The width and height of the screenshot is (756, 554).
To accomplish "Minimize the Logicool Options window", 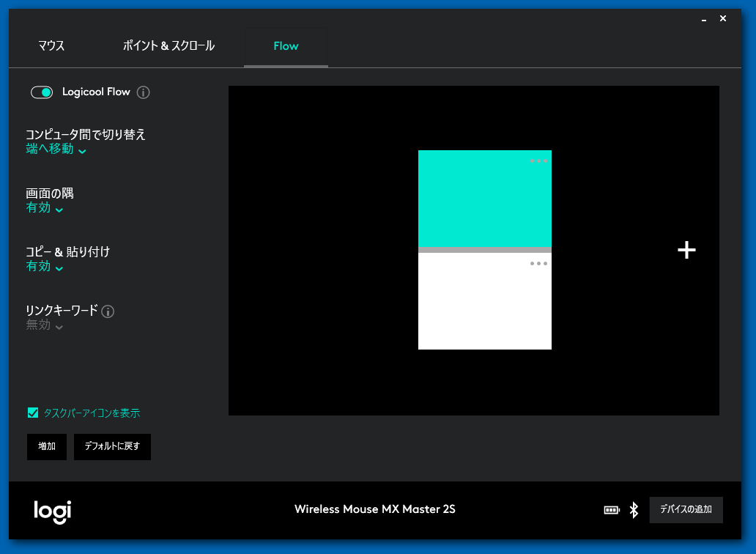I will pyautogui.click(x=704, y=19).
